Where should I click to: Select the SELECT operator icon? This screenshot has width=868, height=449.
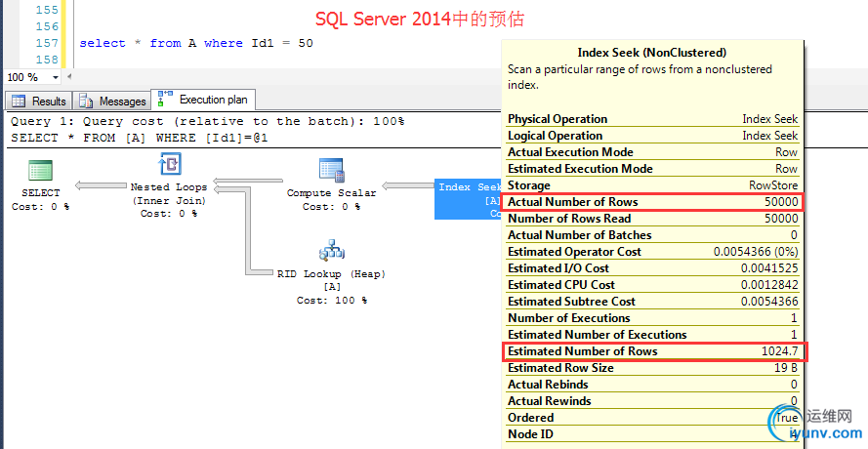(x=40, y=171)
